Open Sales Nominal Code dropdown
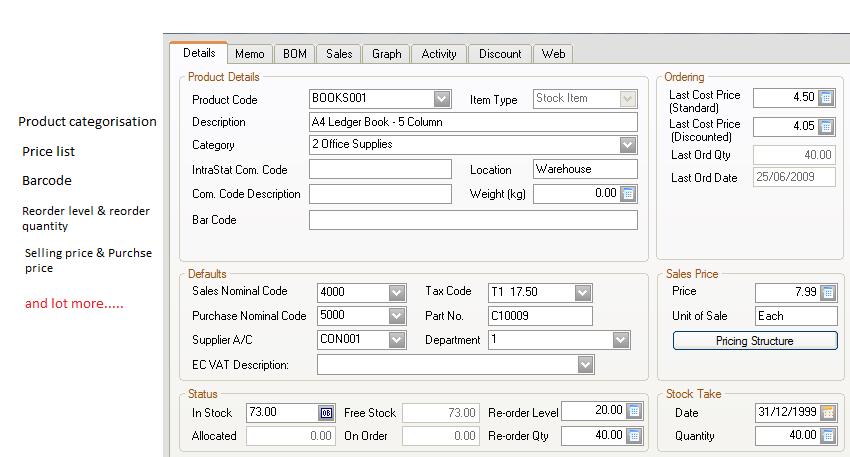 coord(396,293)
